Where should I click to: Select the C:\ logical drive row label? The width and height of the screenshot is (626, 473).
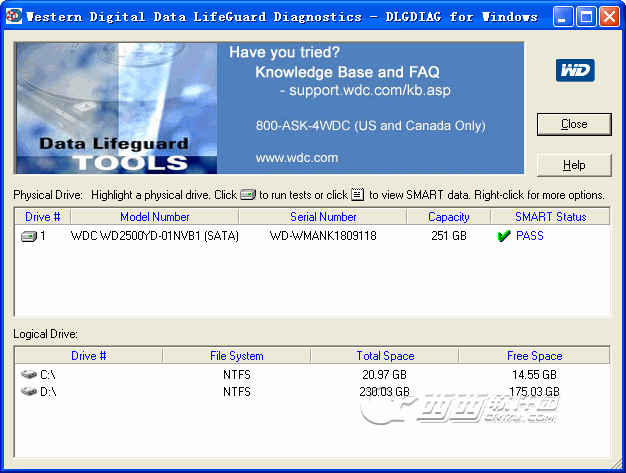click(x=48, y=375)
